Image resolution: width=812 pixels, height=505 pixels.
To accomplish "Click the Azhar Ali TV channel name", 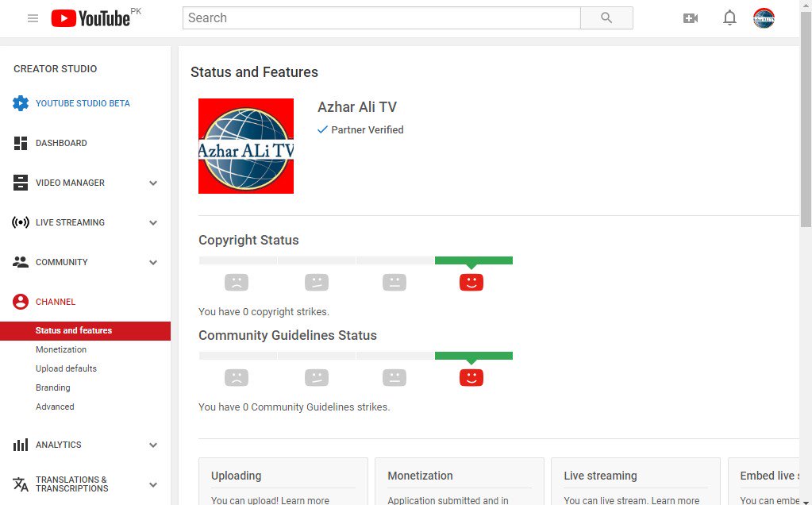I will click(x=357, y=107).
